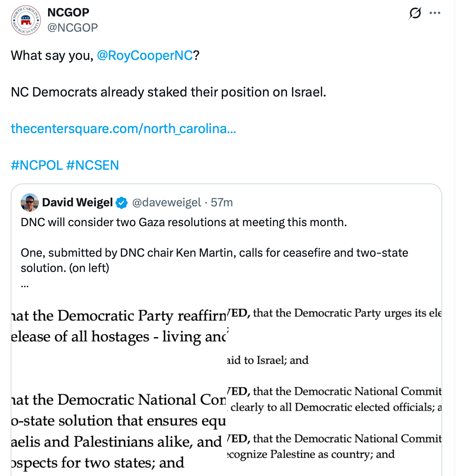Click the NCGOP display name
Image resolution: width=472 pixels, height=476 pixels.
coord(68,13)
